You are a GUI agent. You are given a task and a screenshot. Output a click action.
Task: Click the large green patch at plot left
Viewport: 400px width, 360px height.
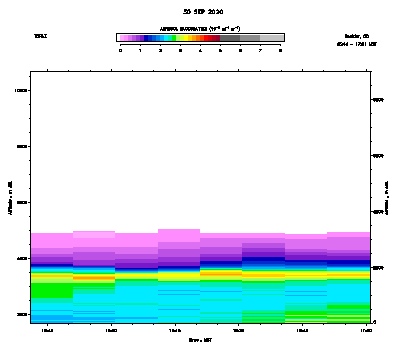[52, 290]
